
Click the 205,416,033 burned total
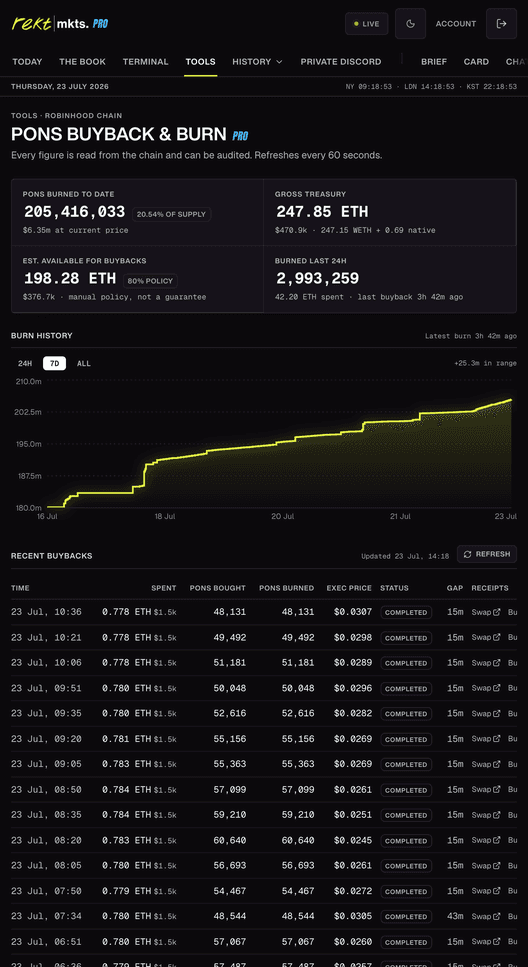pos(75,212)
